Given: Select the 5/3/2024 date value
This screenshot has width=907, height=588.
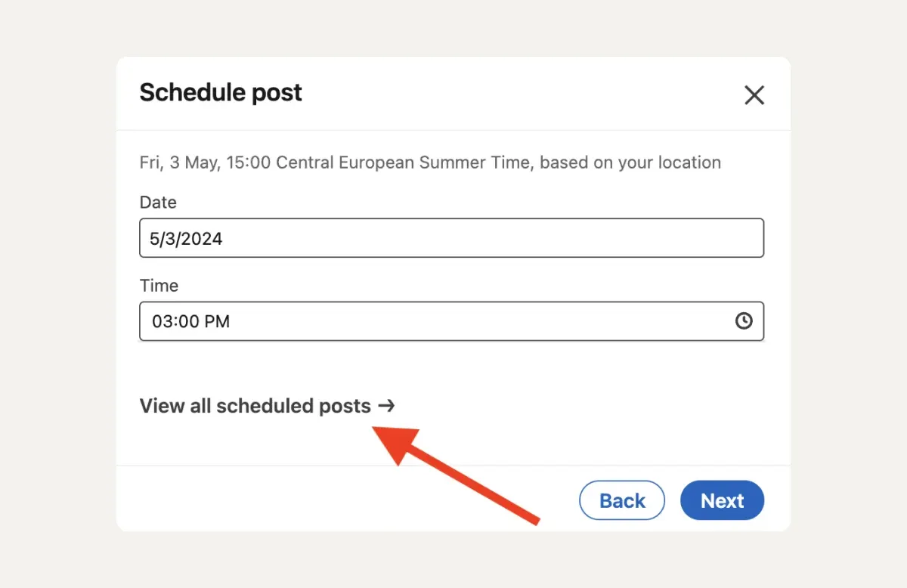Looking at the screenshot, I should pyautogui.click(x=186, y=239).
